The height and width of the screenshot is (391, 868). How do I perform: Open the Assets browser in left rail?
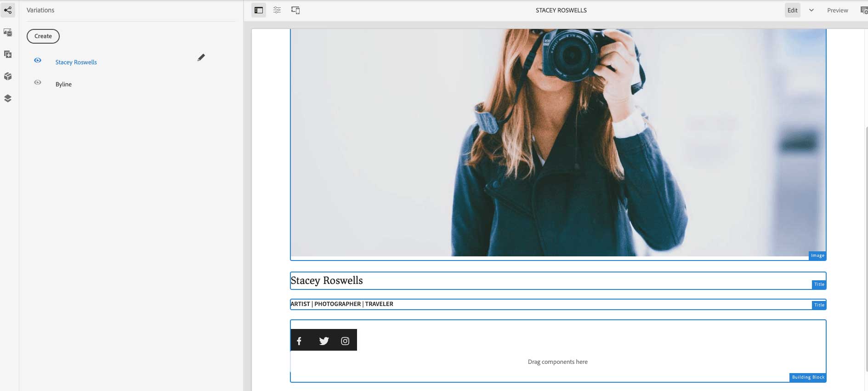tap(8, 32)
